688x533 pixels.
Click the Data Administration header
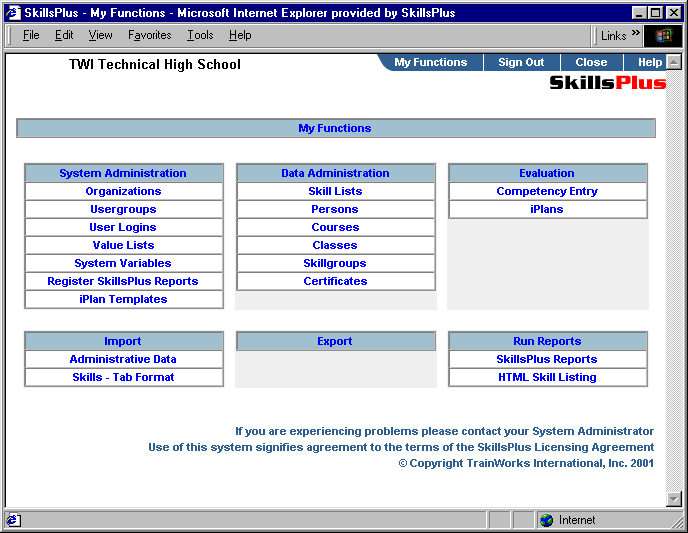click(335, 173)
